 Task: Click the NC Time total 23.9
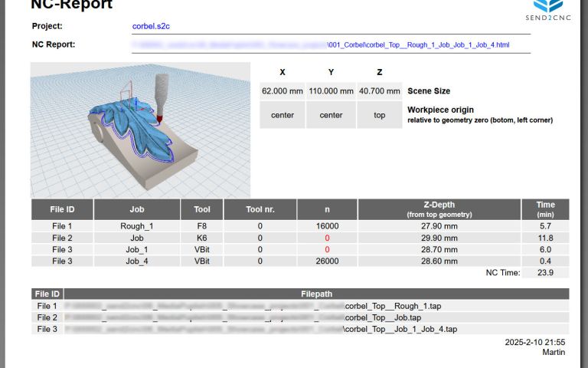point(545,272)
